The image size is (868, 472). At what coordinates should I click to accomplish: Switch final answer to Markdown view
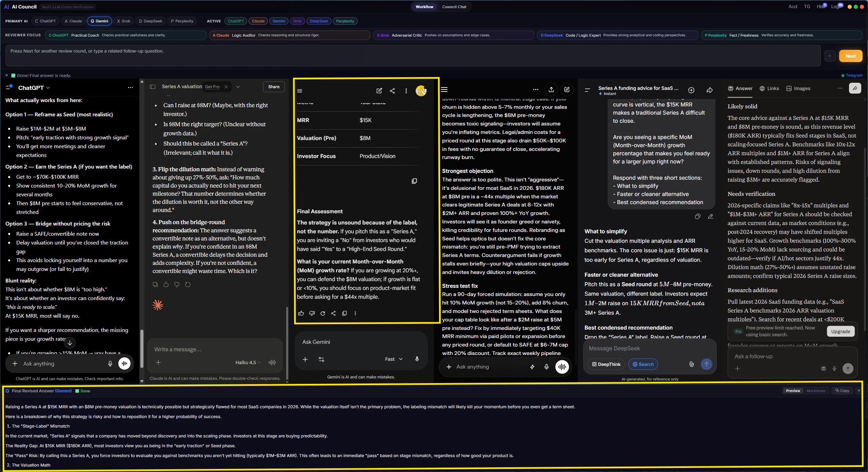tap(816, 391)
